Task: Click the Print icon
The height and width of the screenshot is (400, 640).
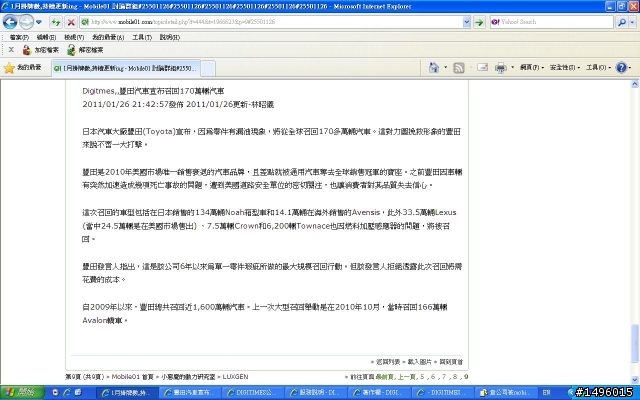Action: pyautogui.click(x=501, y=67)
